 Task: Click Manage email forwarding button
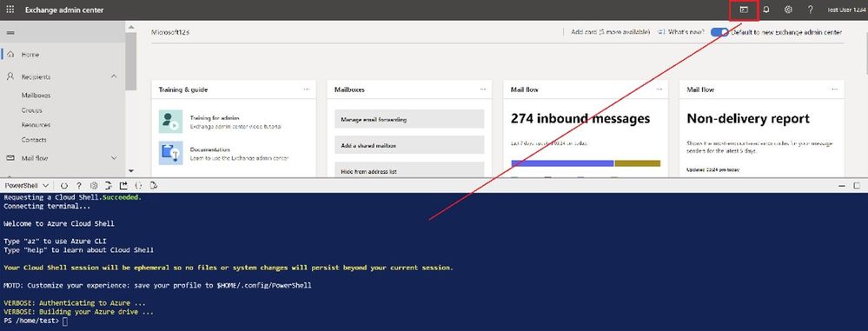coord(409,119)
